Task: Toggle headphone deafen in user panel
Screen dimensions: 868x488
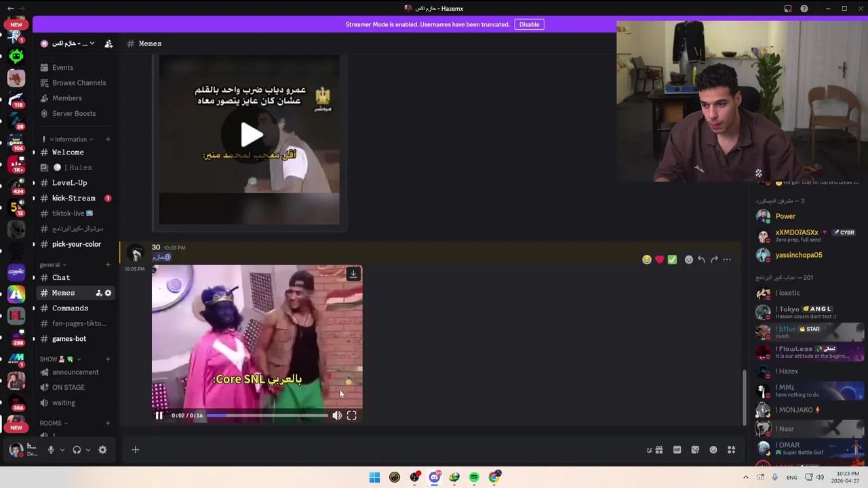Action: click(x=77, y=449)
